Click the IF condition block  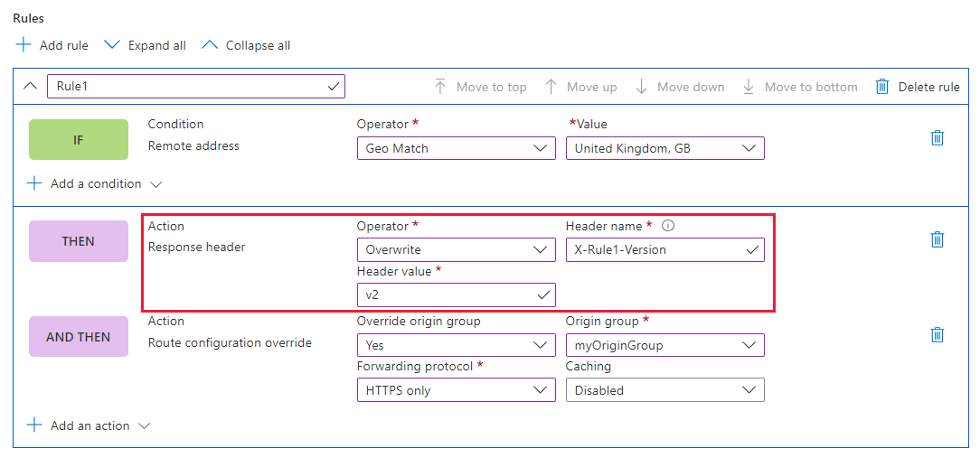[78, 139]
